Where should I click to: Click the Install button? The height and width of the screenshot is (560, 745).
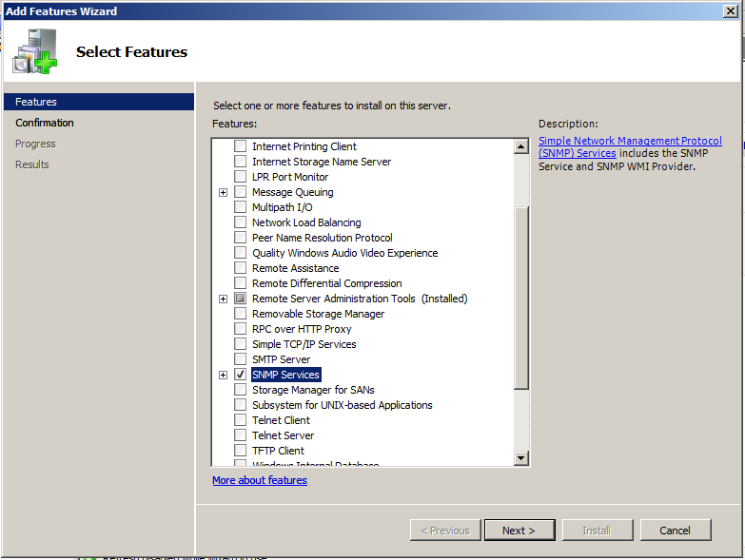tap(598, 531)
